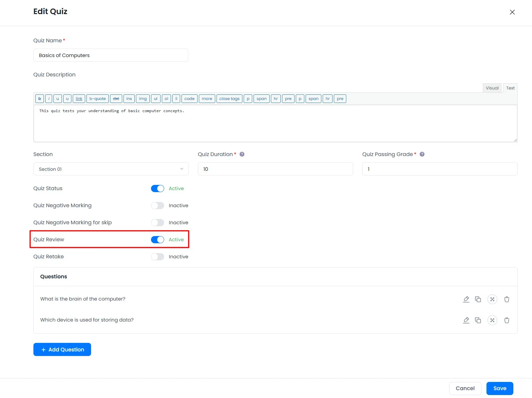Viewport: 532px width, 398px height.
Task: Disable the Quiz Review toggle
Action: point(157,239)
